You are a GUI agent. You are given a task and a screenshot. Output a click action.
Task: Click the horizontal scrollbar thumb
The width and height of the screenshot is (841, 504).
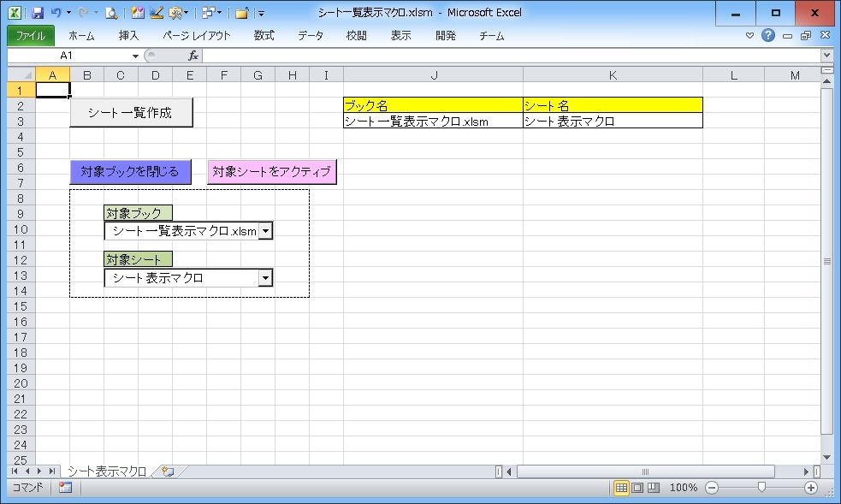(645, 471)
